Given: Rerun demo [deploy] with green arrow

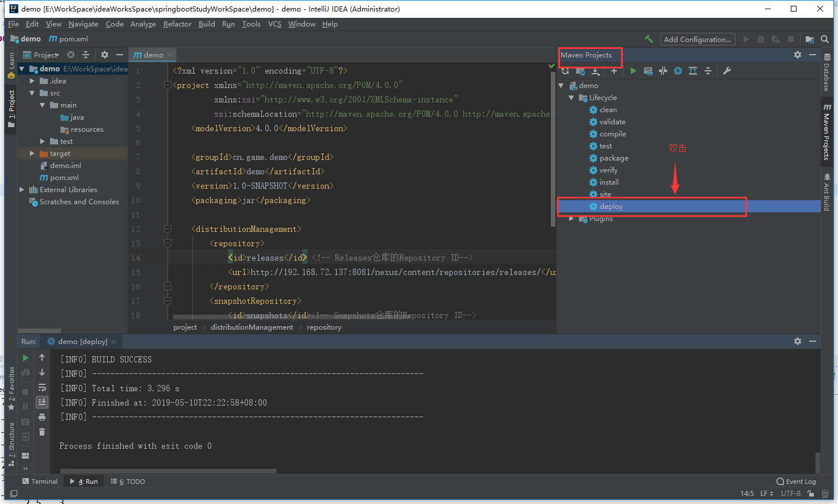Looking at the screenshot, I should pyautogui.click(x=25, y=358).
